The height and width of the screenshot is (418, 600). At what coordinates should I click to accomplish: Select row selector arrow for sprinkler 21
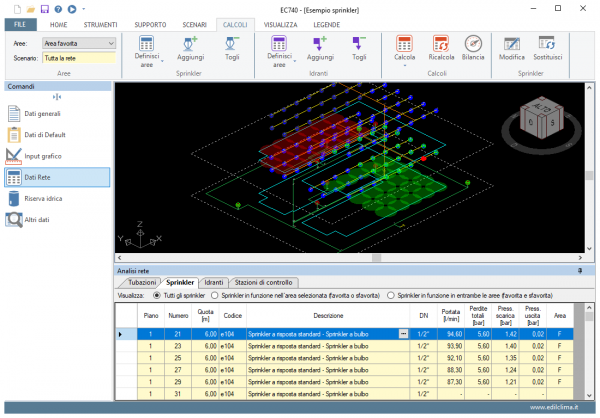pos(120,334)
